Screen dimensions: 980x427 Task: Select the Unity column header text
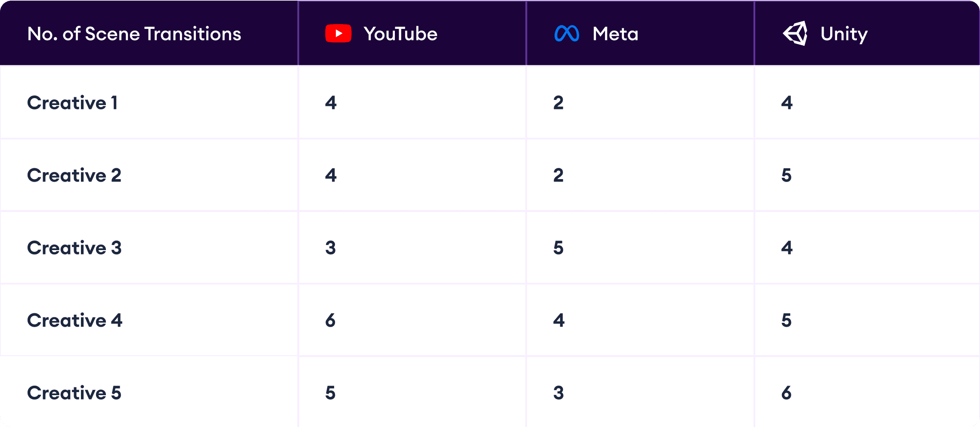click(844, 34)
